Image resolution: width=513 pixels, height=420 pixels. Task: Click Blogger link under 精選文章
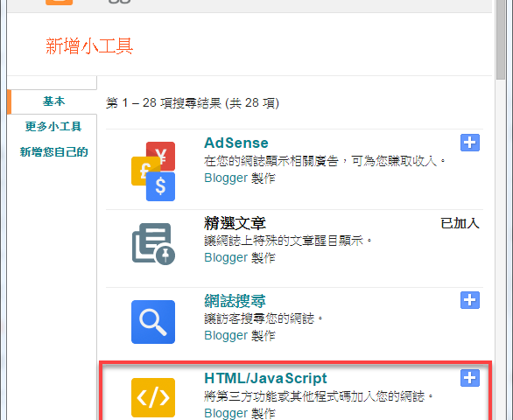click(x=226, y=258)
